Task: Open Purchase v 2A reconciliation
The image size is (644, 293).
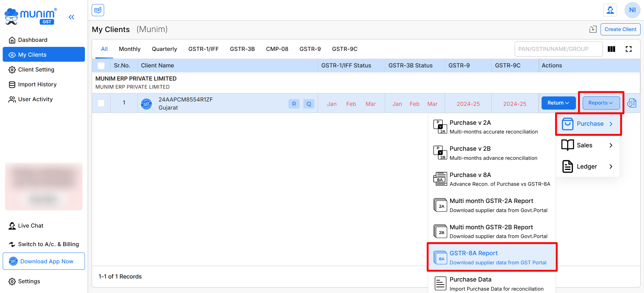Action: (492, 127)
